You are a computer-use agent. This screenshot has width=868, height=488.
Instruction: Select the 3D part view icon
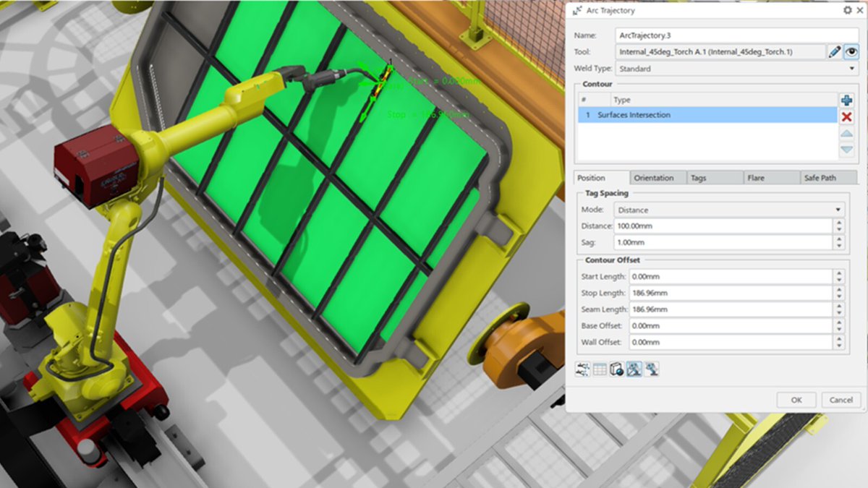pyautogui.click(x=616, y=369)
